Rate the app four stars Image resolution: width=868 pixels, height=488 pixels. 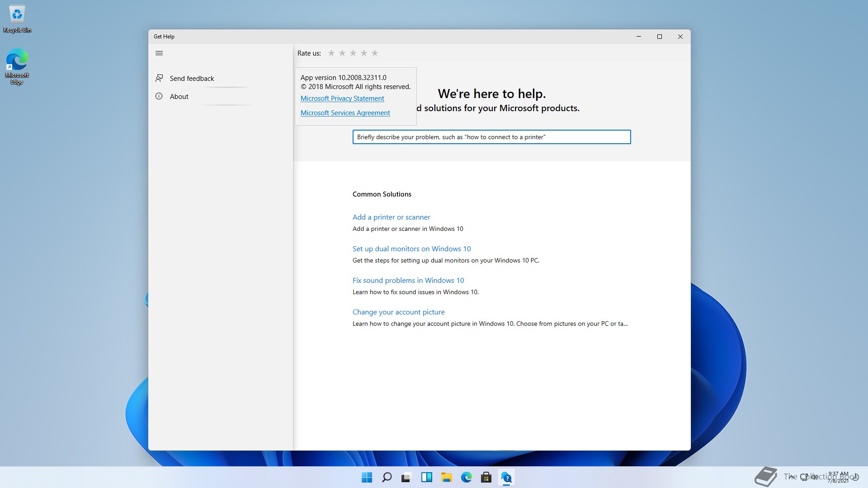point(364,53)
